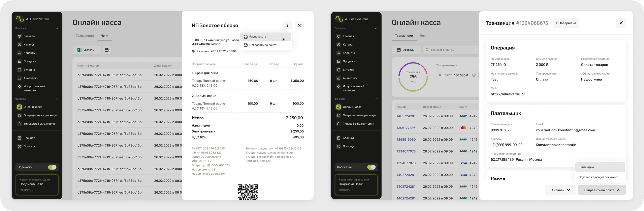This screenshot has height=211, width=644.
Task: Close the ИП Золотое яблоко receipt panel
Action: (x=299, y=25)
